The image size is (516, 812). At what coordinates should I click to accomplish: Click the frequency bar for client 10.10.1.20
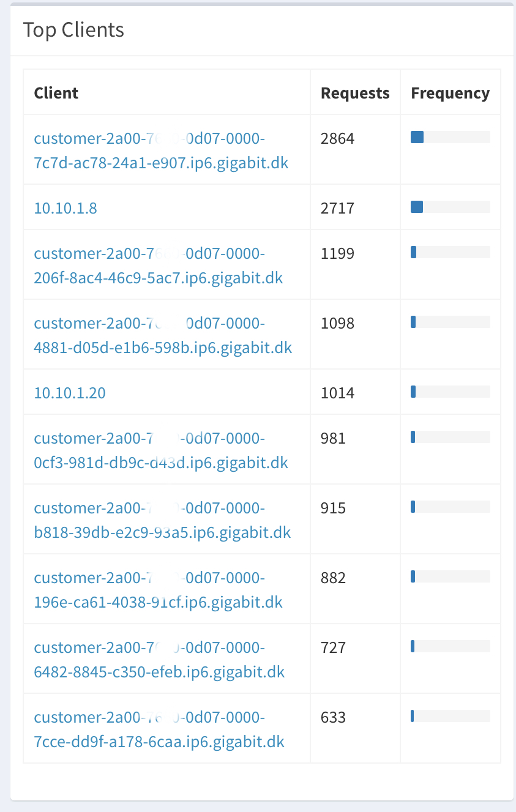coord(450,392)
